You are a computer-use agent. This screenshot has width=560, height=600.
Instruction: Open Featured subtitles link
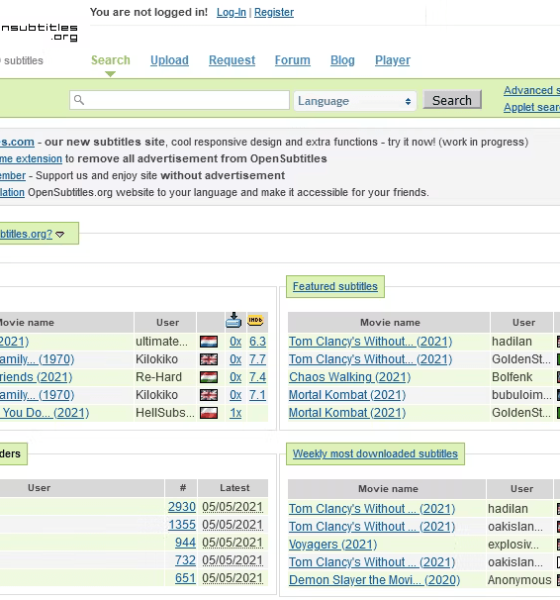click(335, 286)
